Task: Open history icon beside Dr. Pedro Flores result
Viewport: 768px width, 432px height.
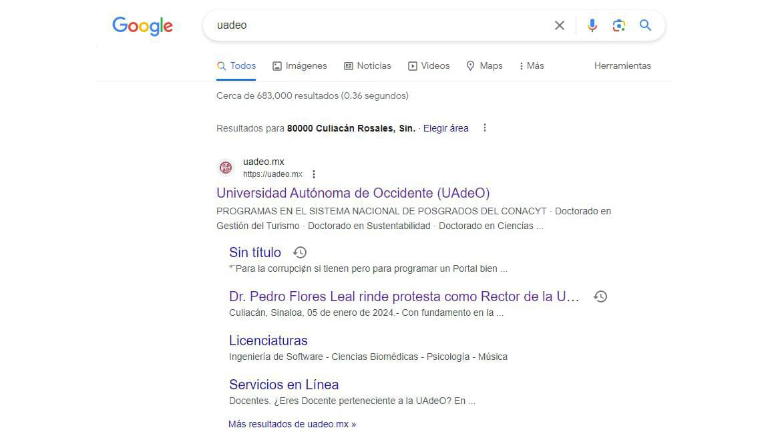Action: pyautogui.click(x=600, y=297)
